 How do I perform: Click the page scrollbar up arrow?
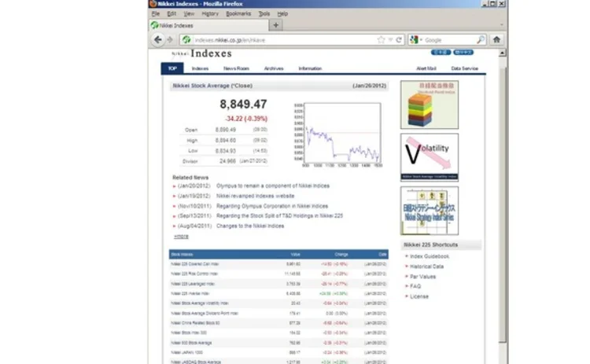tap(503, 53)
